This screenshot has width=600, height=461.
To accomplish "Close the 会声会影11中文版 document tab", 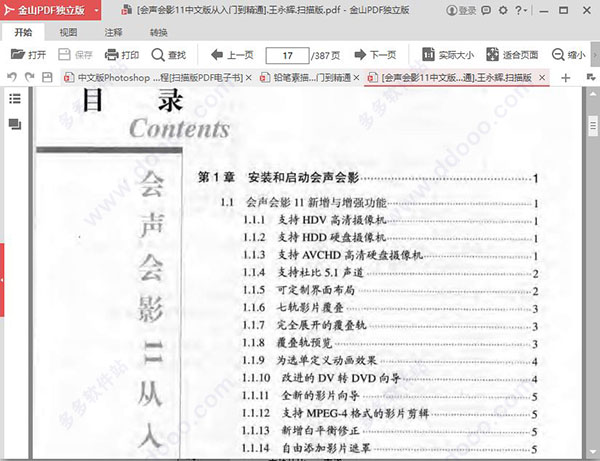I will pos(542,78).
